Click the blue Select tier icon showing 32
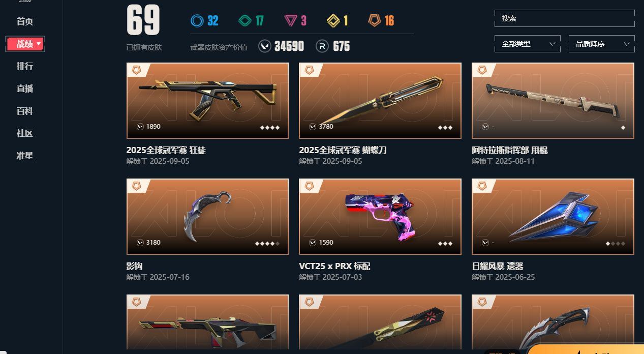The image size is (644, 354). 197,21
